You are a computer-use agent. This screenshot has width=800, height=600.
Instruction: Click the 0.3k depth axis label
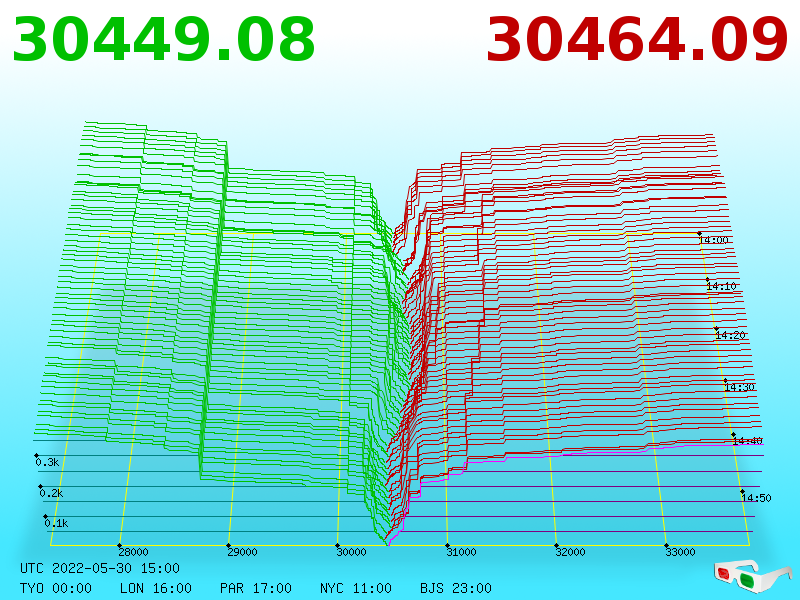[x=47, y=462]
